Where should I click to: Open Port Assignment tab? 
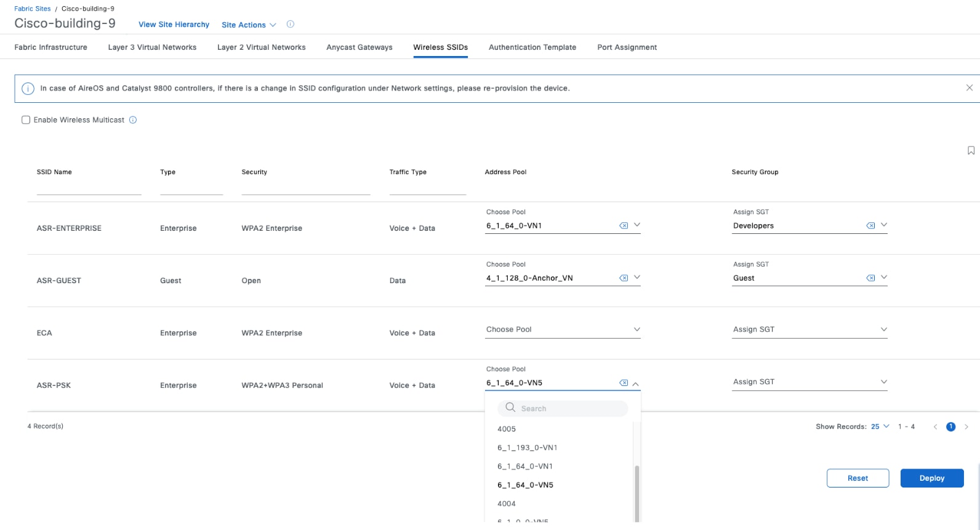(x=627, y=47)
